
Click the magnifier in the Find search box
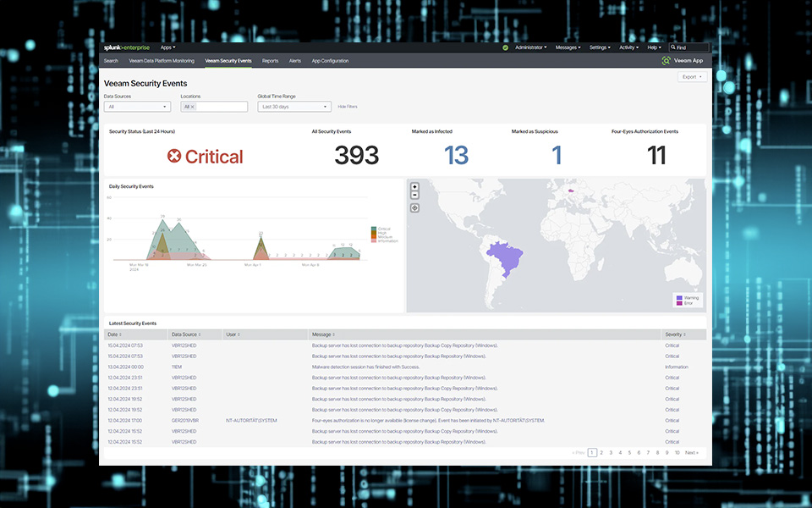[672, 47]
